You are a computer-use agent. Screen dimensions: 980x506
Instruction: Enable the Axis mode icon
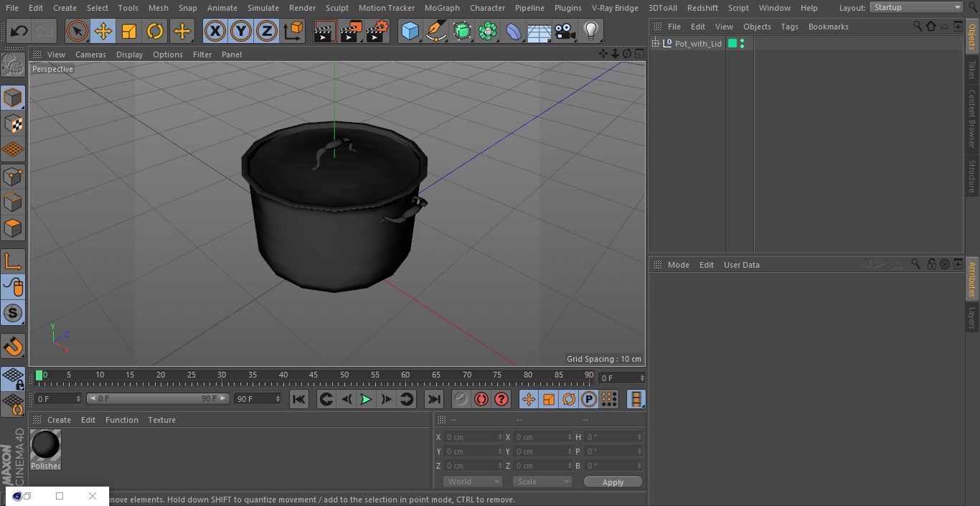pyautogui.click(x=13, y=261)
